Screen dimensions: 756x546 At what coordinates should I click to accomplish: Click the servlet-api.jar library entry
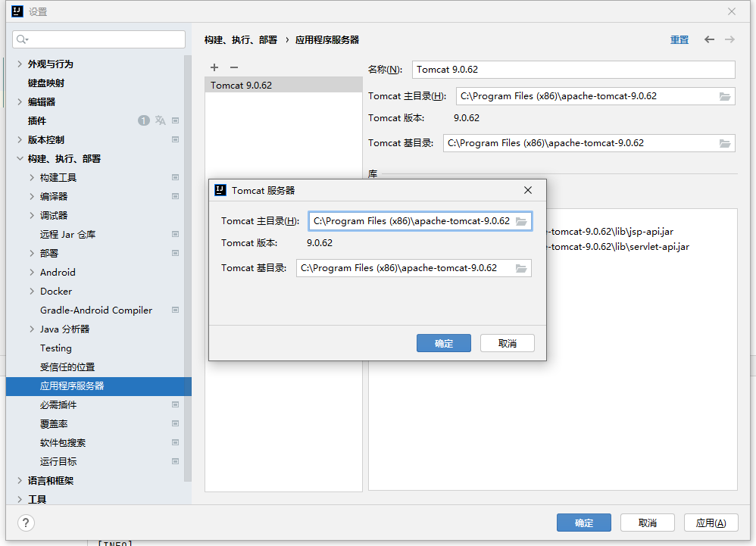point(617,247)
